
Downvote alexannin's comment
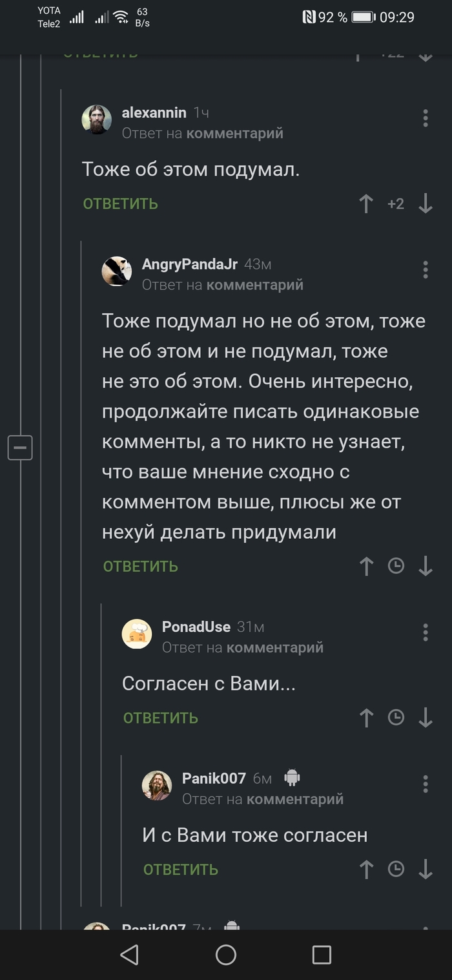tap(426, 203)
